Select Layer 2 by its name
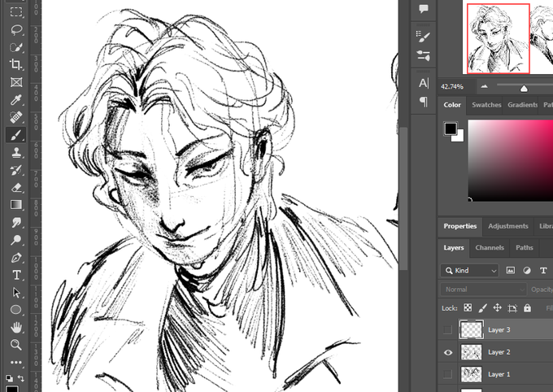Viewport: 553px width, 392px height. (x=499, y=352)
